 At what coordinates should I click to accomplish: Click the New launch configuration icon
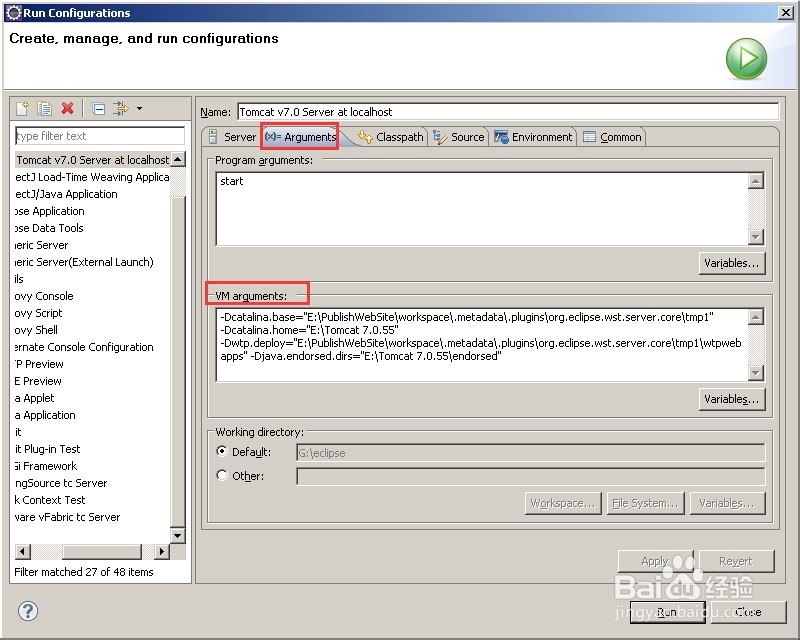(x=22, y=108)
